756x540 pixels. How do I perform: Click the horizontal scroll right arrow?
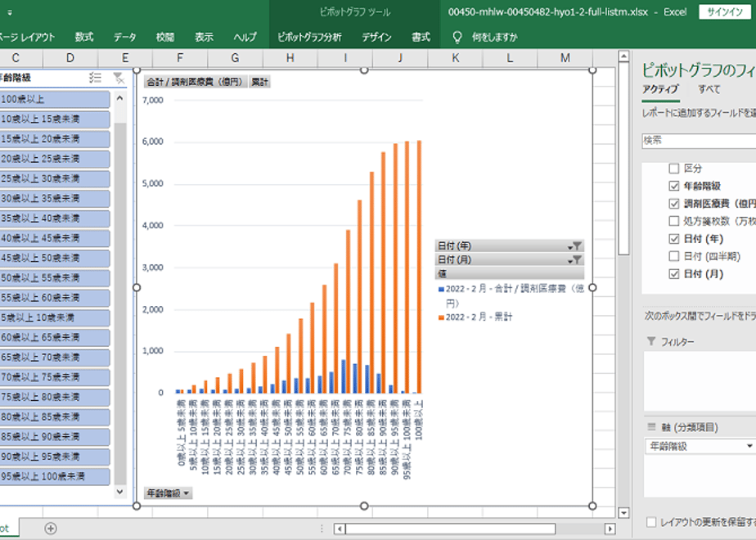coord(610,529)
